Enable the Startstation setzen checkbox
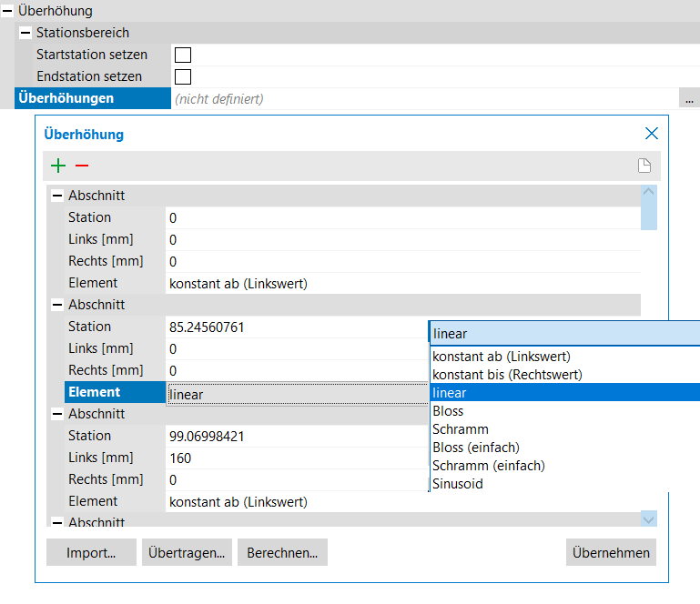Image resolution: width=700 pixels, height=604 pixels. (183, 55)
